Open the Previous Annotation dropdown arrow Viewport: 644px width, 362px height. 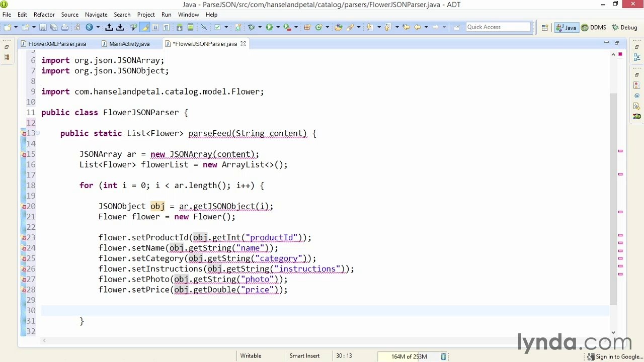[397, 27]
